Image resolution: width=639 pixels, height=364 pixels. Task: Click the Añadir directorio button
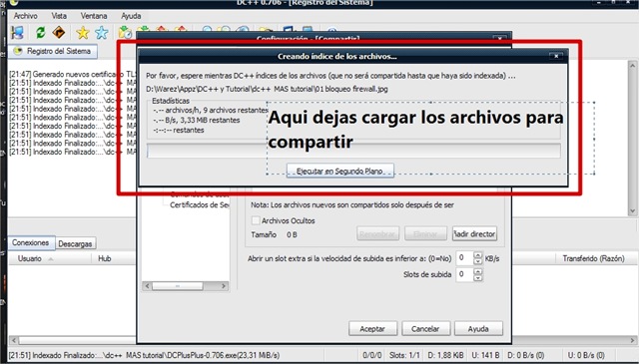tap(474, 233)
